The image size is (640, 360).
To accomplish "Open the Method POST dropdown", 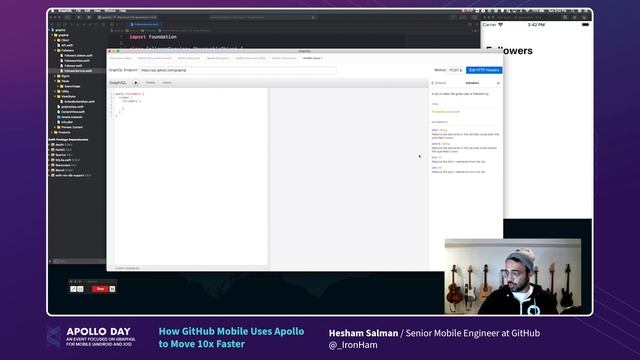I will 455,70.
